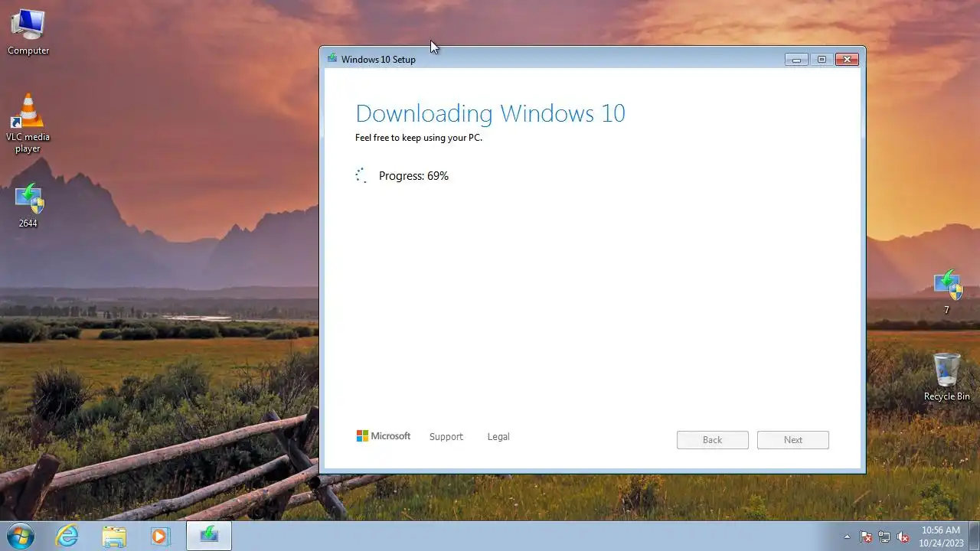This screenshot has height=551, width=980.
Task: Maximize the Windows 10 Setup window
Action: click(x=822, y=59)
